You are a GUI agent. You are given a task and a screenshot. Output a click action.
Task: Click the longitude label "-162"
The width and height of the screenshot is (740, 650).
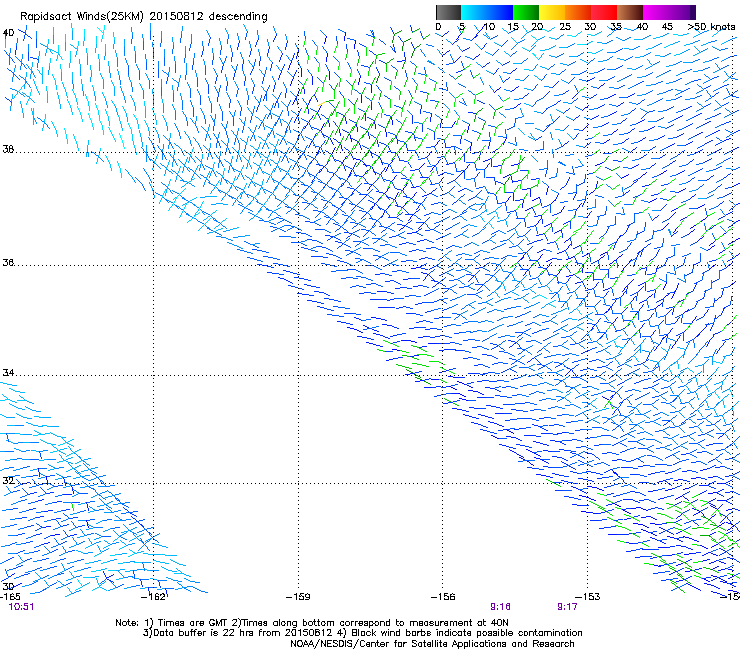pos(153,597)
